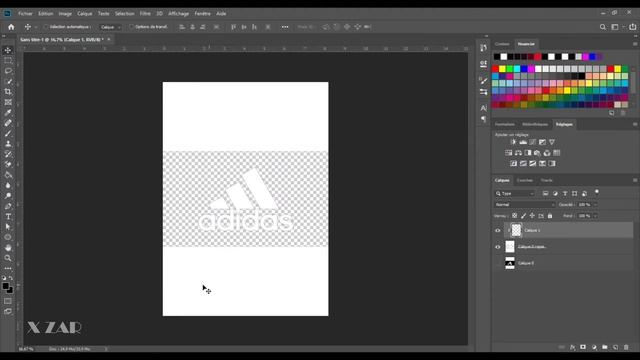Switch to the Couleur tab
Viewport: 640px width, 360px height.
502,44
